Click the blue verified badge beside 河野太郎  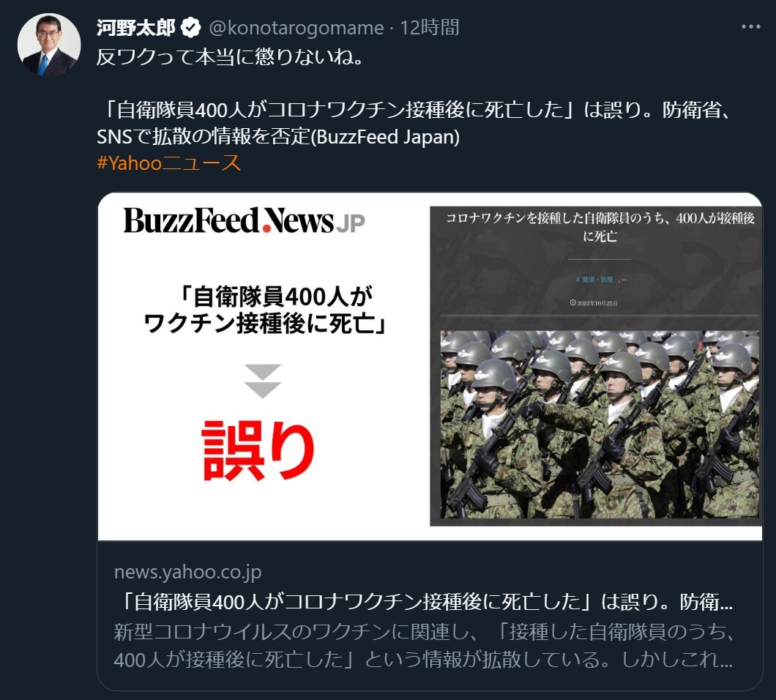point(190,28)
